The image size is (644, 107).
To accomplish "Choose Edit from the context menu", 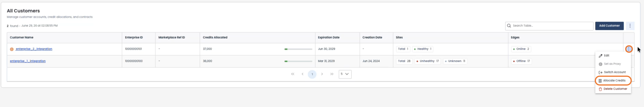I will coord(613,56).
